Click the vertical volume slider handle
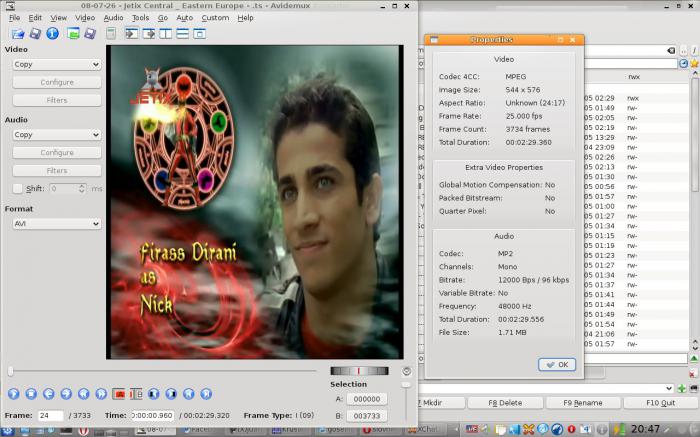The width and height of the screenshot is (700, 437). pos(406,384)
